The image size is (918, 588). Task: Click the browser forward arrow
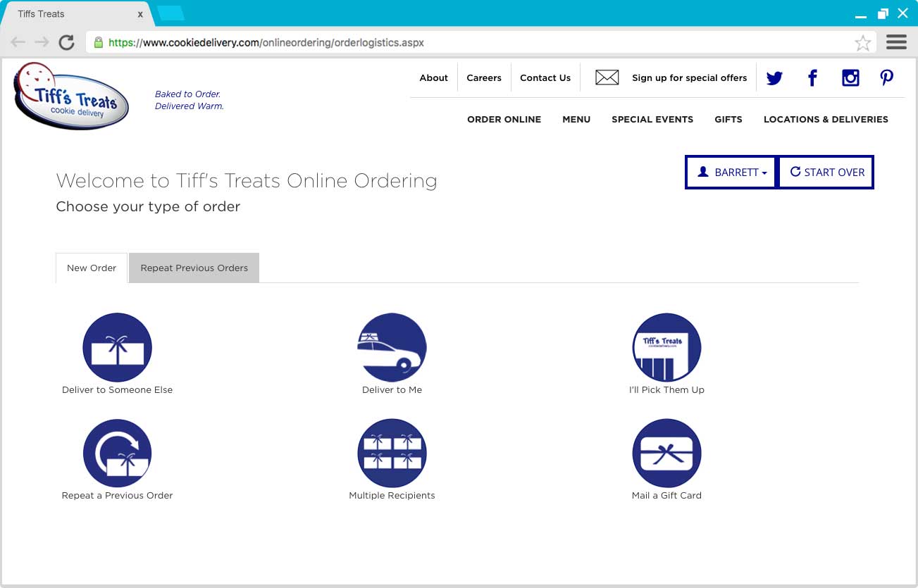click(42, 42)
